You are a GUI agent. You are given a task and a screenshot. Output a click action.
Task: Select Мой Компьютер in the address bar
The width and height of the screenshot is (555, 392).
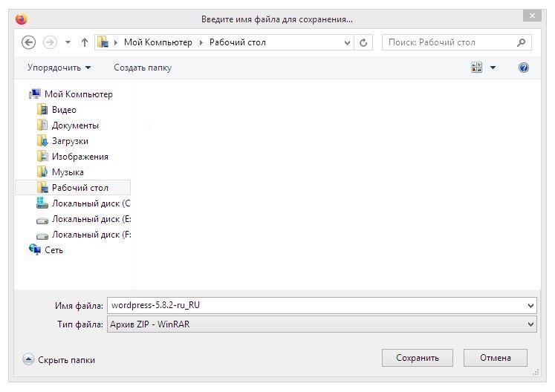click(158, 42)
